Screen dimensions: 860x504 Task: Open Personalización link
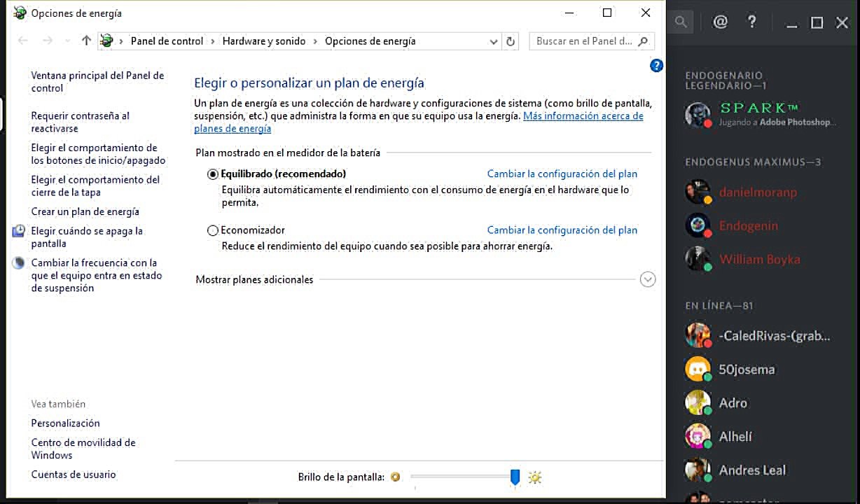pos(65,423)
